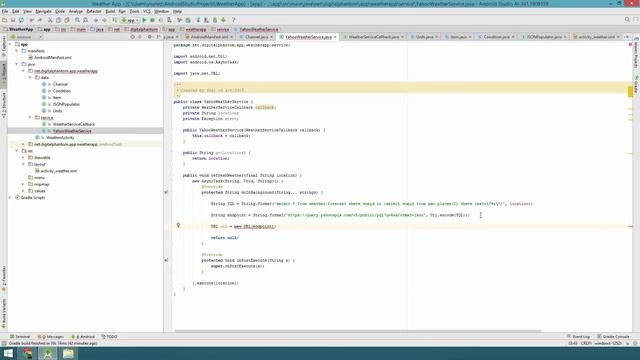This screenshot has width=640, height=360.
Task: Expand the Gradle Scripts node
Action: pos(10,198)
